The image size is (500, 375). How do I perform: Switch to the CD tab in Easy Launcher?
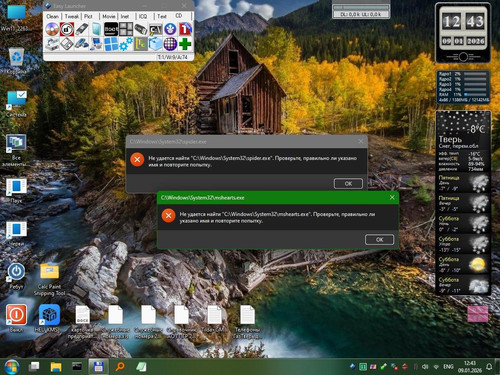pos(179,16)
